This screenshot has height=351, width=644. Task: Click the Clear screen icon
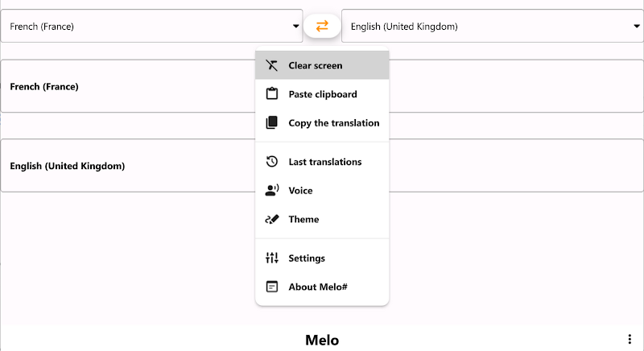(272, 65)
